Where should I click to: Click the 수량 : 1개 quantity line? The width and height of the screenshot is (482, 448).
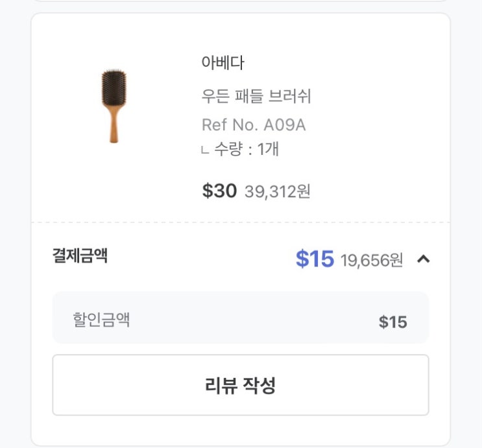click(x=248, y=149)
